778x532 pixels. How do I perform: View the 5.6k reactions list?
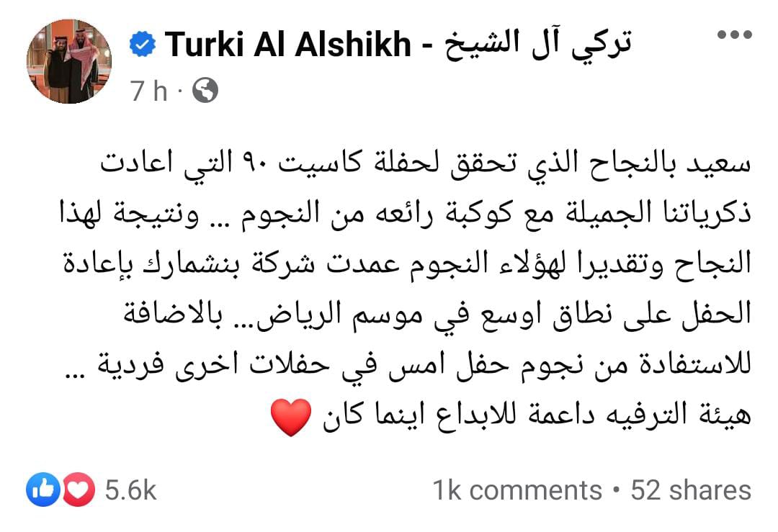130,490
